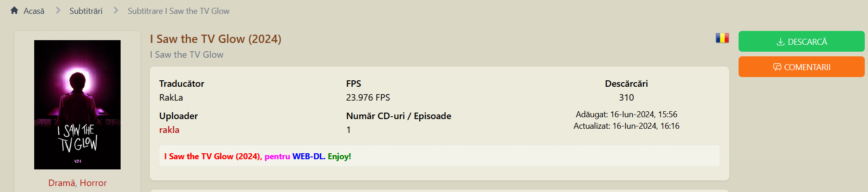Screen dimensions: 868x192
Task: Open the Horror genre link
Action: (x=93, y=183)
